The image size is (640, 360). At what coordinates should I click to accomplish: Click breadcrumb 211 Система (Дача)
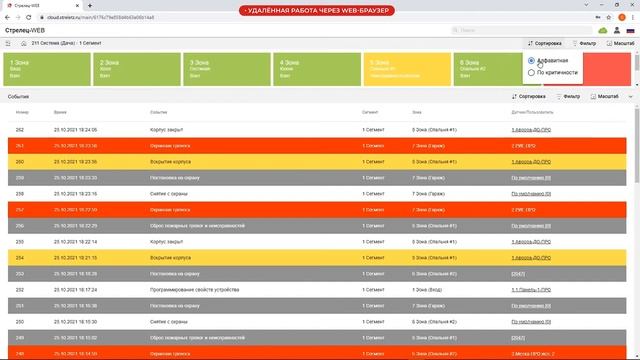click(x=53, y=43)
